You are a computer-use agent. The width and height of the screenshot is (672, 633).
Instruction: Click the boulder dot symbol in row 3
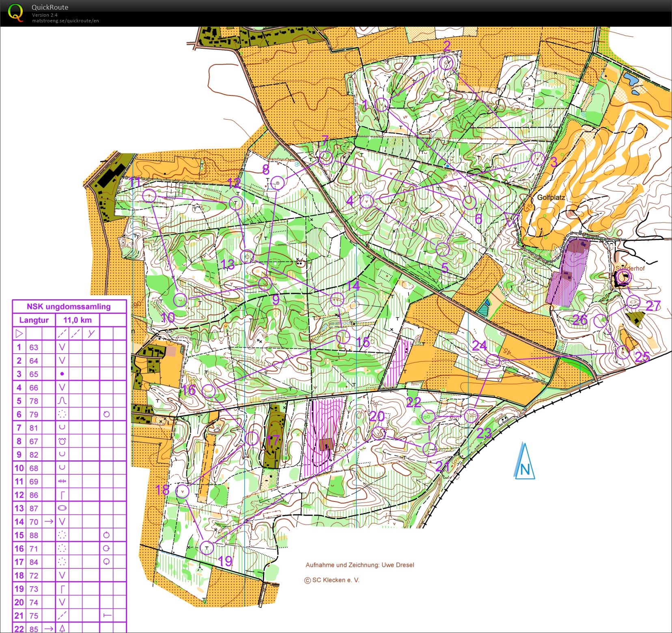[62, 374]
